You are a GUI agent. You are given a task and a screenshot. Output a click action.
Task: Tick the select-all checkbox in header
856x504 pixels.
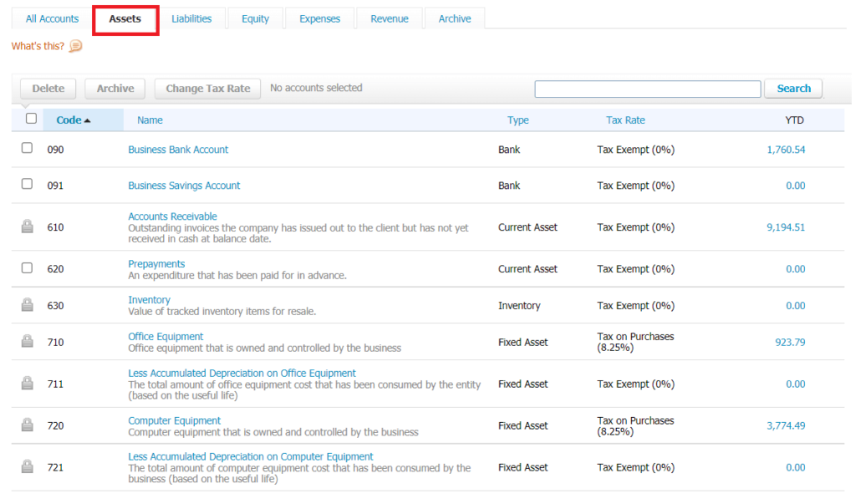31,119
